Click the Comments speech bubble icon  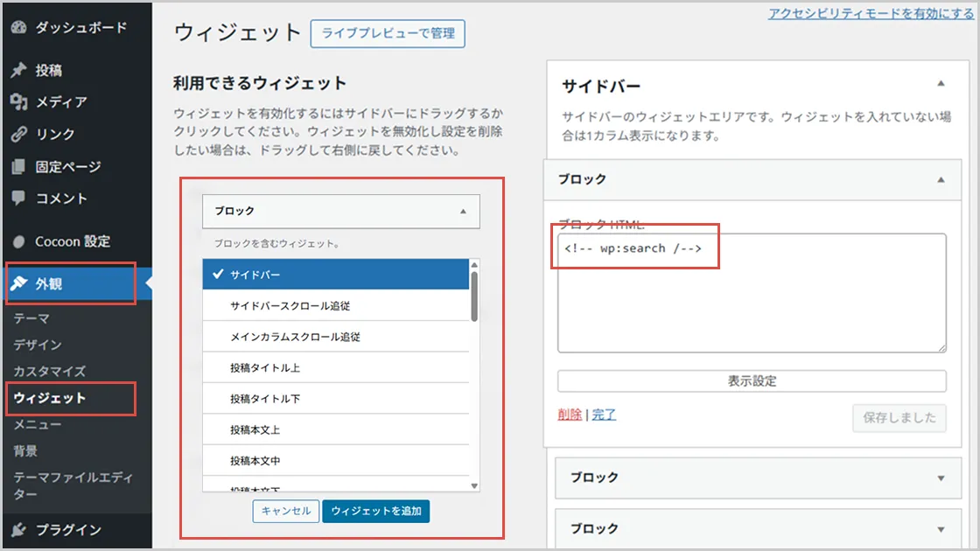point(19,199)
